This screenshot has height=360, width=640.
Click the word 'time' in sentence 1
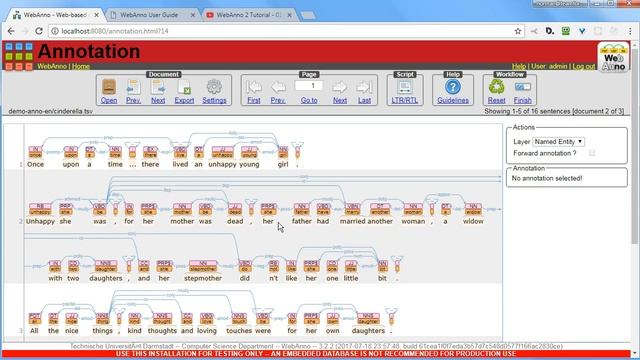(x=115, y=164)
